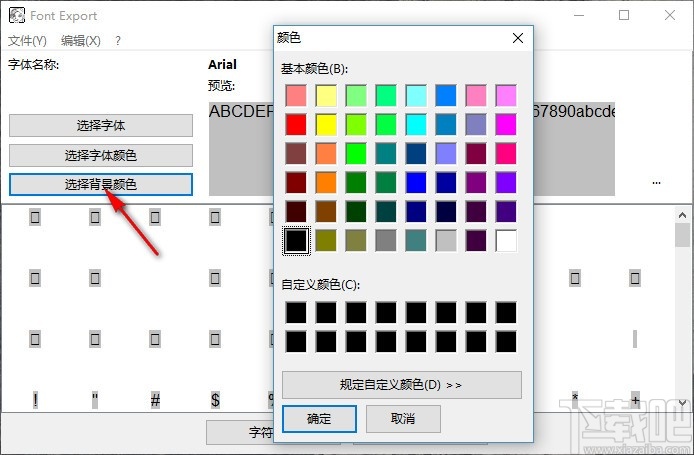694x455 pixels.
Task: Choose the pale yellow swatch in the first row
Action: [326, 96]
